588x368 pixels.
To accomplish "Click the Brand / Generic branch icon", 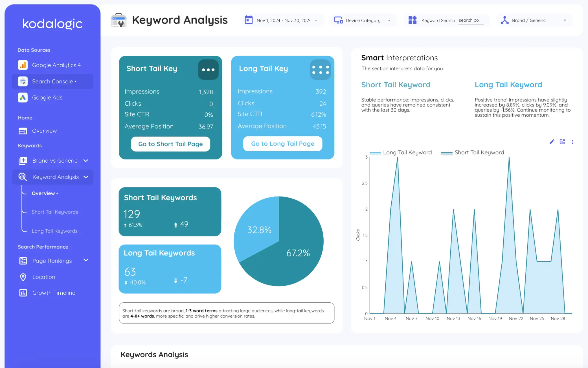I will [x=504, y=20].
